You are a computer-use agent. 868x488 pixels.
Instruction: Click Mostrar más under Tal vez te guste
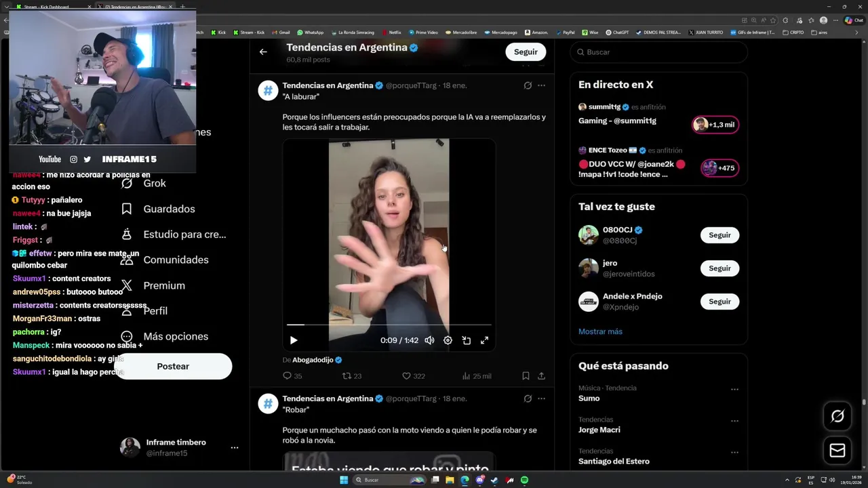point(600,331)
